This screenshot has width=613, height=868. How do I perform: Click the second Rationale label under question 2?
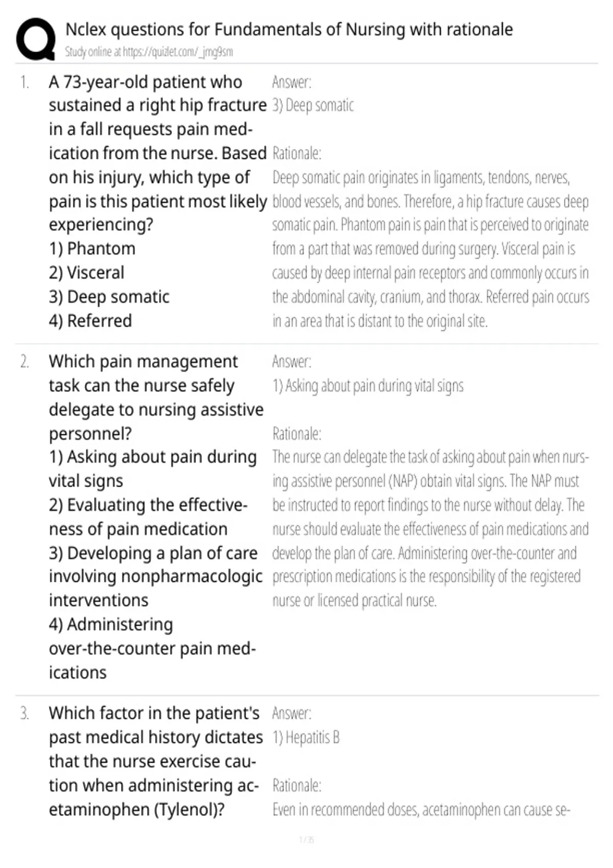tap(297, 433)
